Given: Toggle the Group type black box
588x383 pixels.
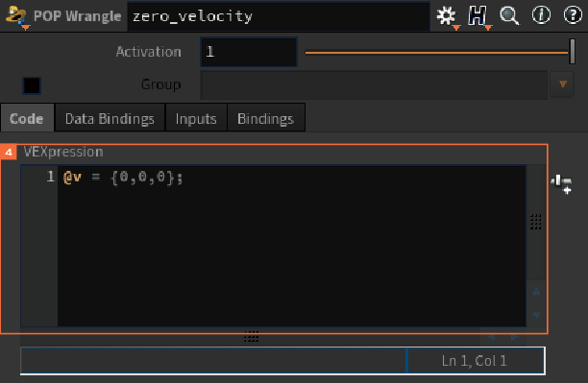Looking at the screenshot, I should click(x=32, y=85).
